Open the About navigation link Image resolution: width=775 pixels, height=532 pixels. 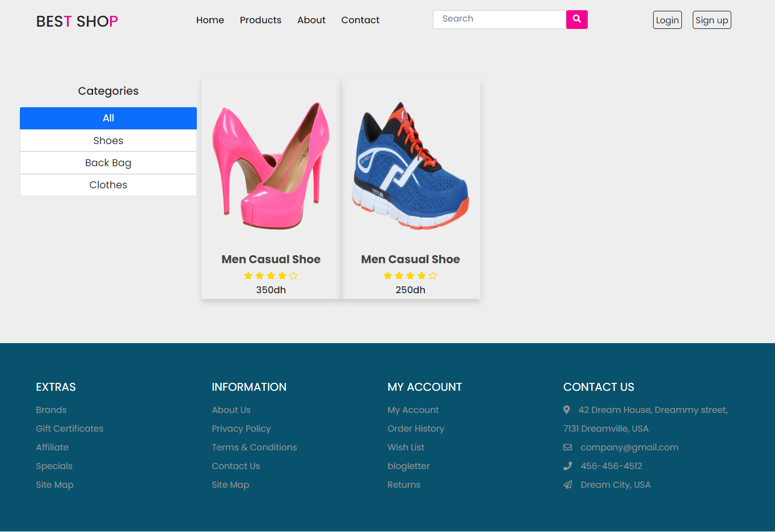[311, 20]
